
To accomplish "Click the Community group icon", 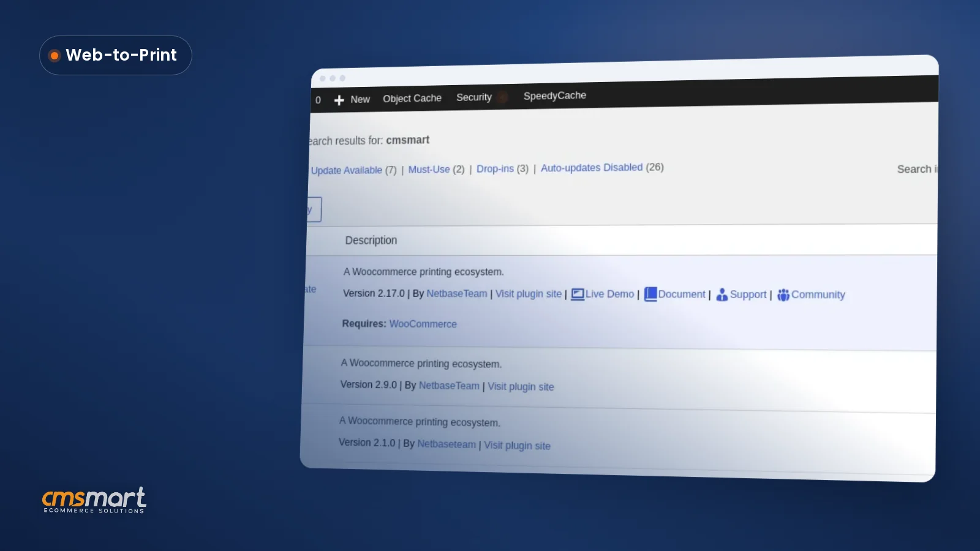I will pyautogui.click(x=783, y=295).
